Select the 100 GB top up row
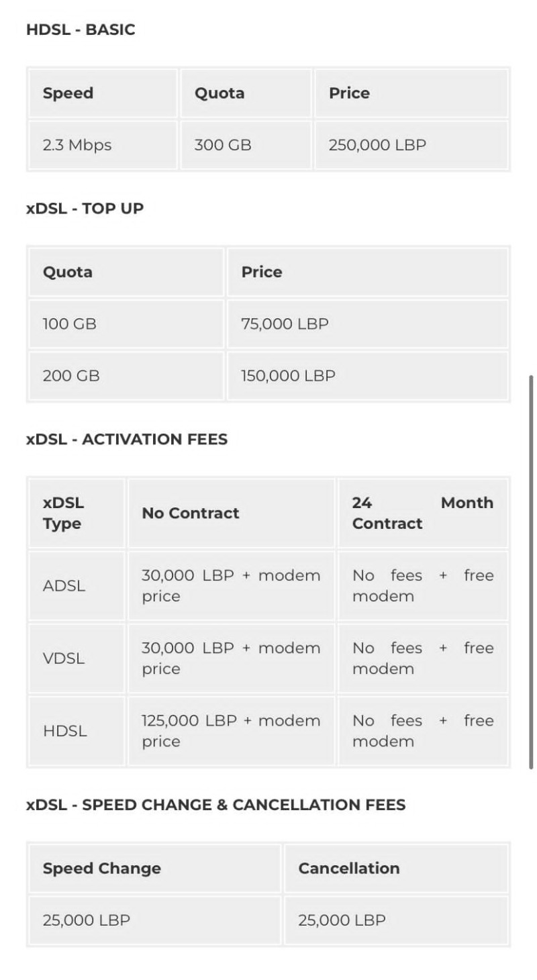 click(x=268, y=324)
